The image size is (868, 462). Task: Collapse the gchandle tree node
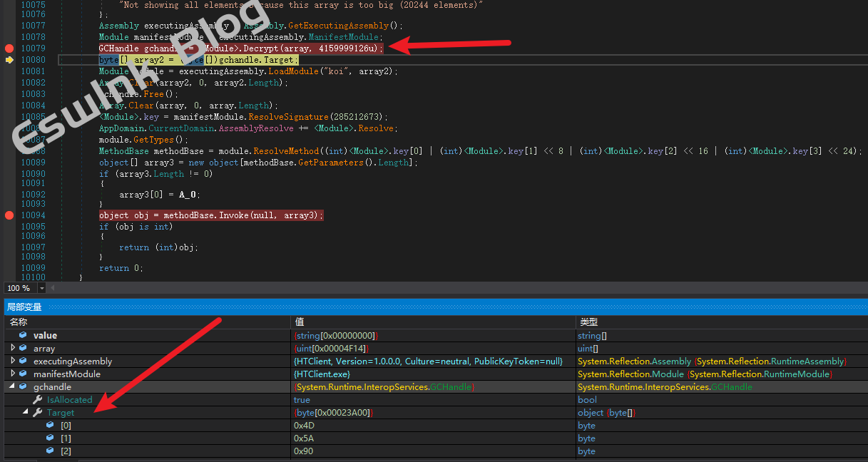point(13,387)
